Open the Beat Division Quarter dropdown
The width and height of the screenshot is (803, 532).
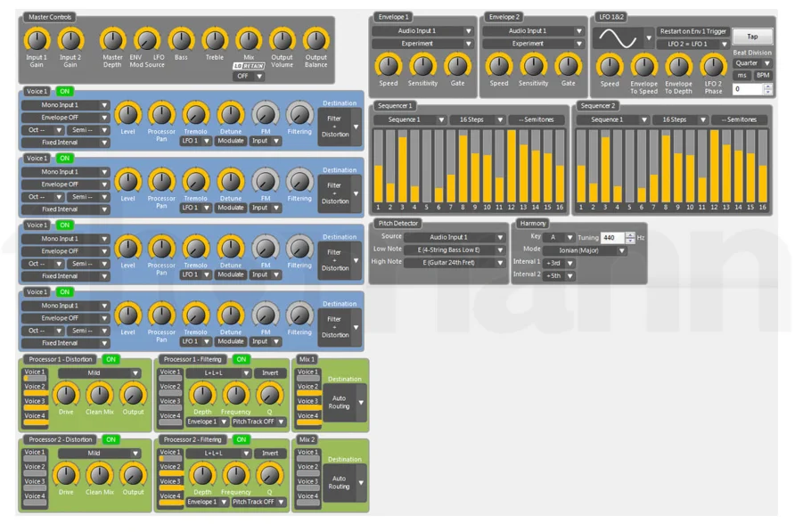pyautogui.click(x=753, y=63)
